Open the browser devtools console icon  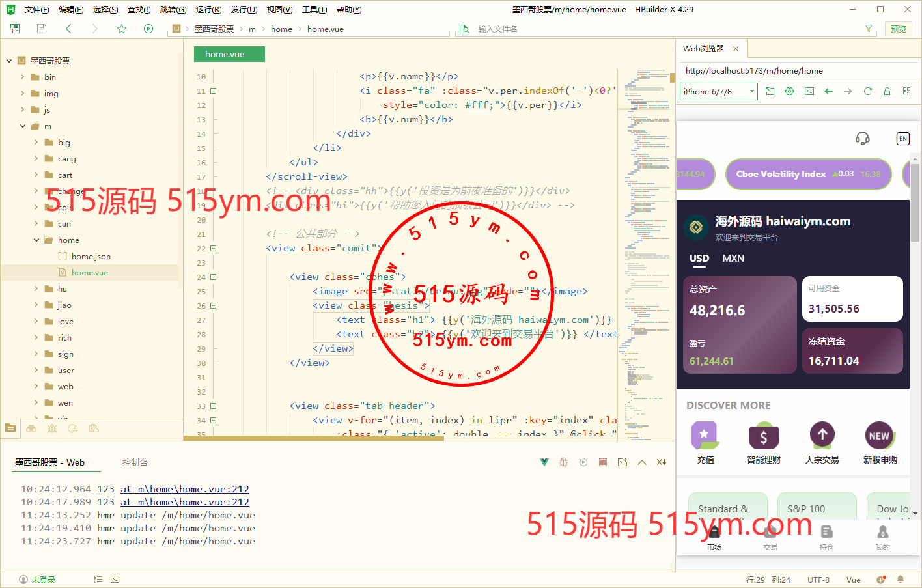(x=809, y=91)
